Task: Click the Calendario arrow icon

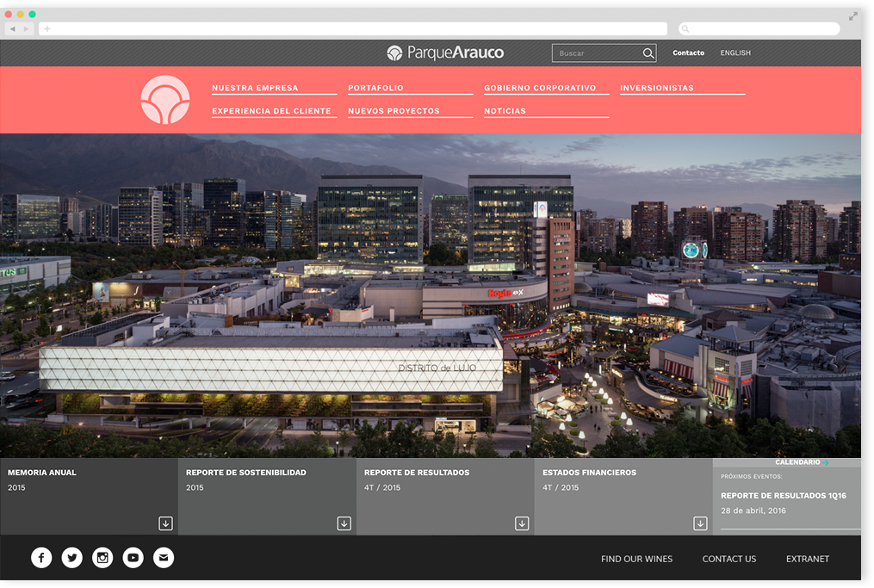Action: point(826,462)
